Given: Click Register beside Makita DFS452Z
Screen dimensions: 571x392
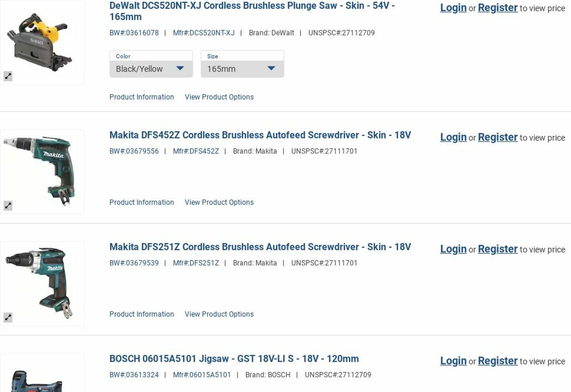Looking at the screenshot, I should [x=497, y=137].
